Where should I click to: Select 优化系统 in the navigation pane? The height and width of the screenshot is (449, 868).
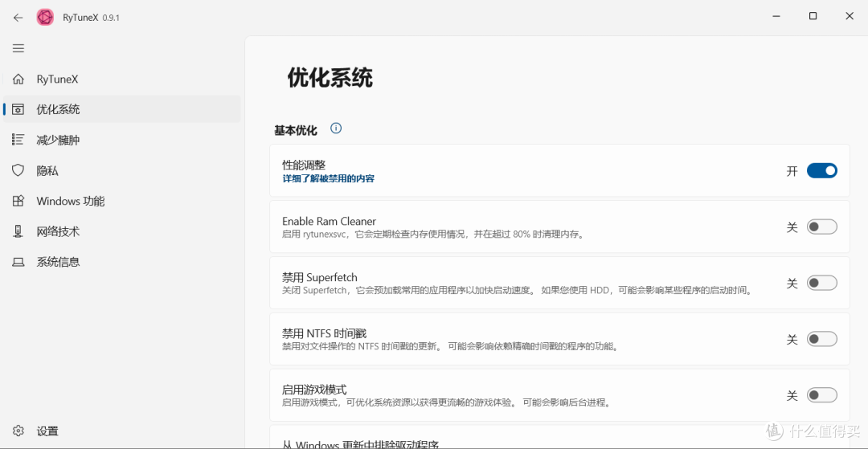[122, 109]
